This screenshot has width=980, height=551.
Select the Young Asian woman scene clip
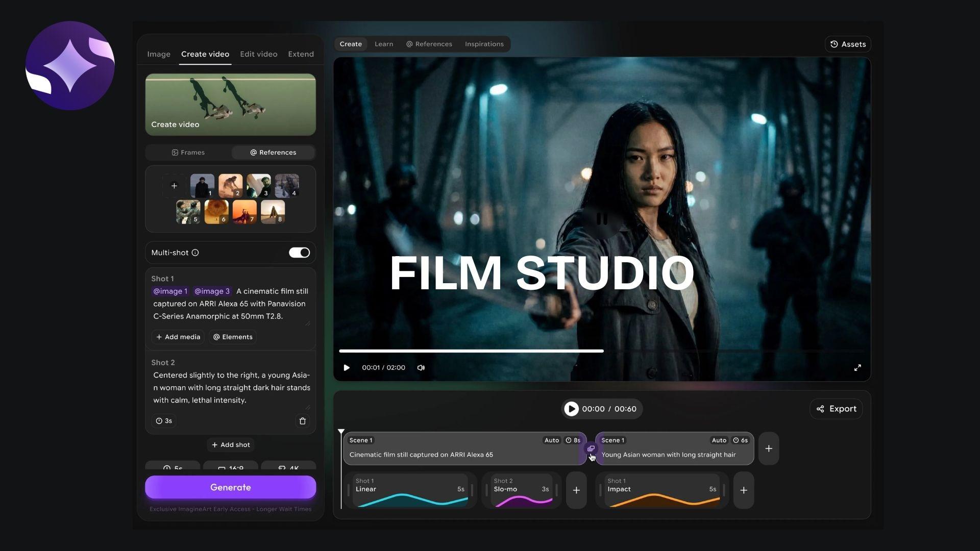pyautogui.click(x=674, y=448)
